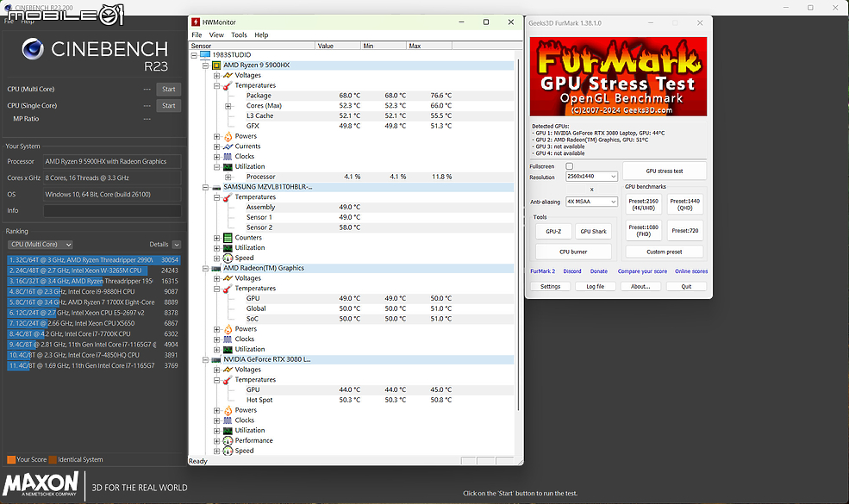849x504 pixels.
Task: Expand the Processor utilization node
Action: click(228, 177)
